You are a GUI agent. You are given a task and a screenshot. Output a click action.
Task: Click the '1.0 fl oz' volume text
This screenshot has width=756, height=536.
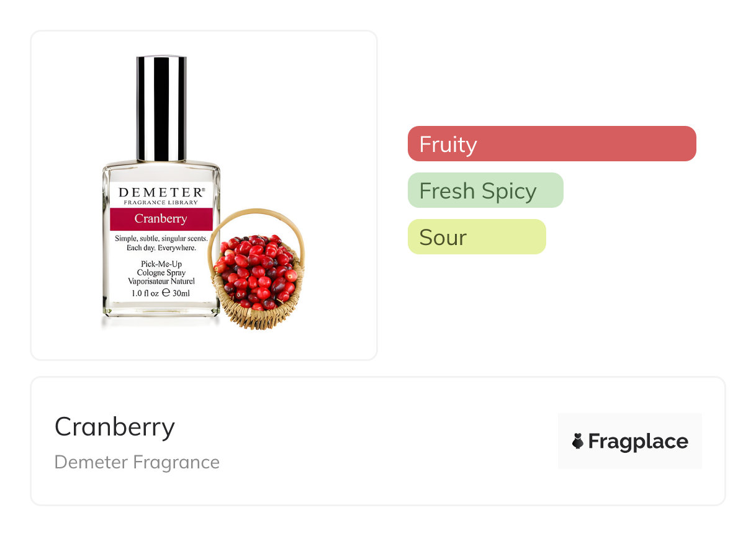click(145, 293)
